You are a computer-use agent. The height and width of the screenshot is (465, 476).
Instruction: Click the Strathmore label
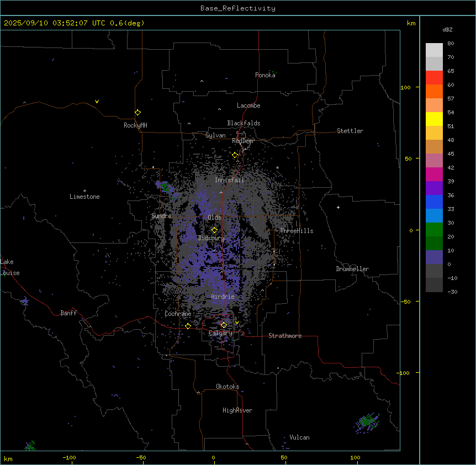[x=285, y=336]
